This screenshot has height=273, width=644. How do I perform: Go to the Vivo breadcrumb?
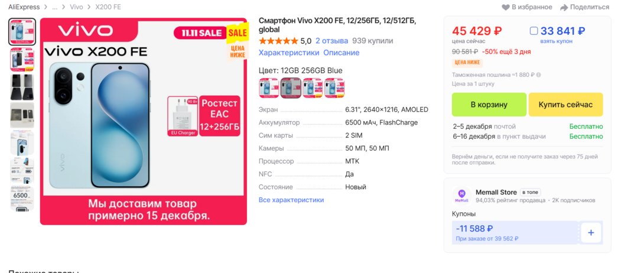tap(76, 7)
